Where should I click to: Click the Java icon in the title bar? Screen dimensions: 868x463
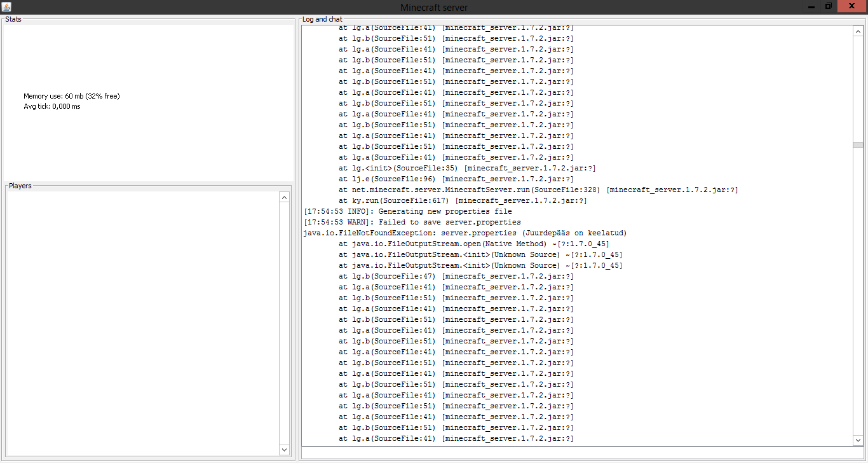point(6,6)
